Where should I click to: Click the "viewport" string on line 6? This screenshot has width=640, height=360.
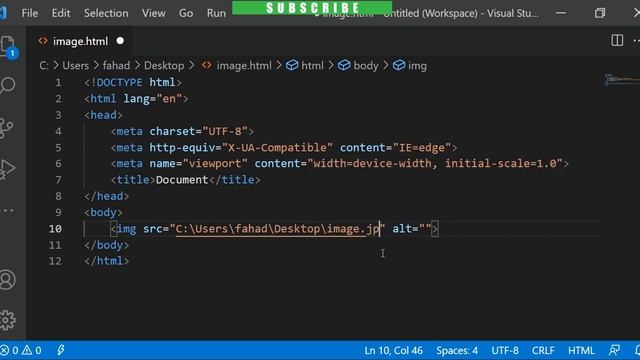[x=215, y=163]
